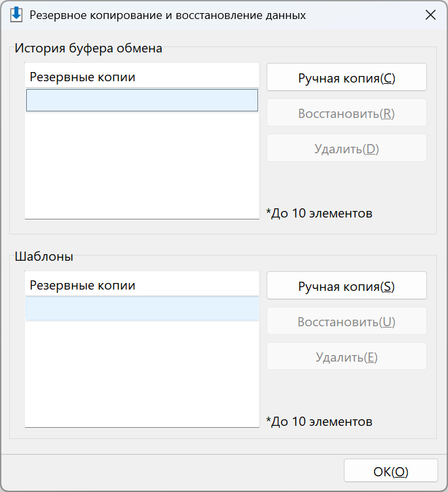Click Удалить(E) in Шаблоны section

(346, 356)
